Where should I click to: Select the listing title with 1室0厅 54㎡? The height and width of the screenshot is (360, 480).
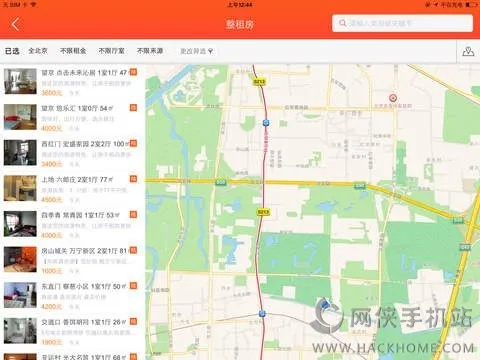pos(77,108)
